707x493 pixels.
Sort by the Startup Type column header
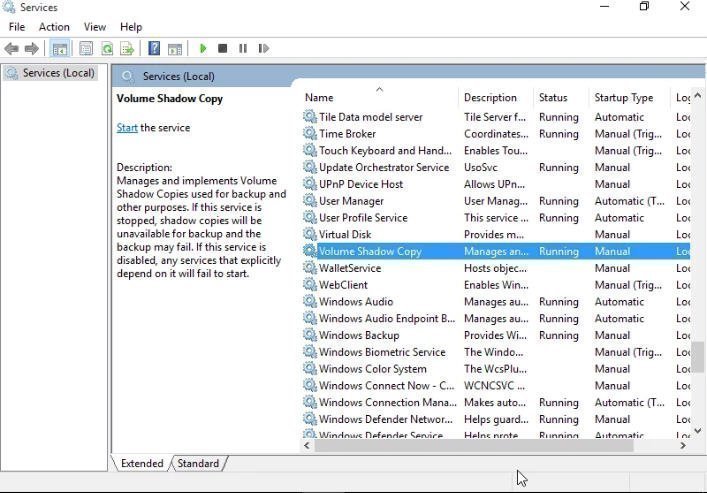click(x=629, y=97)
